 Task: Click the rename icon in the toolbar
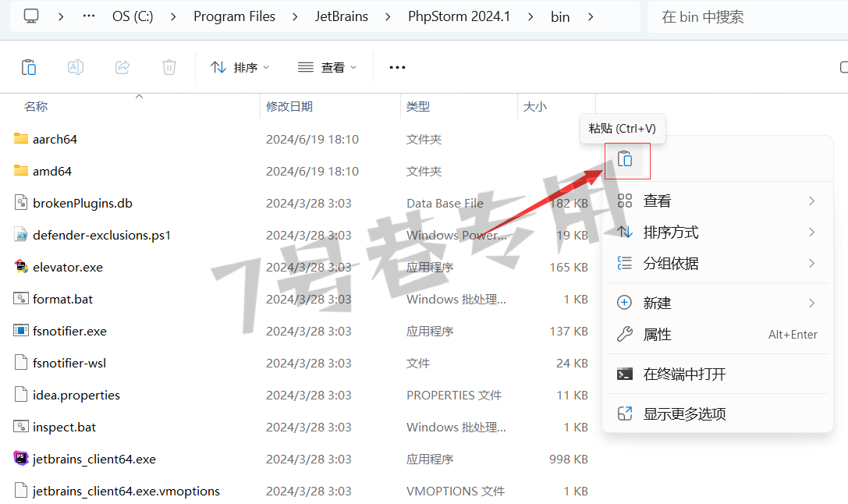pyautogui.click(x=75, y=67)
